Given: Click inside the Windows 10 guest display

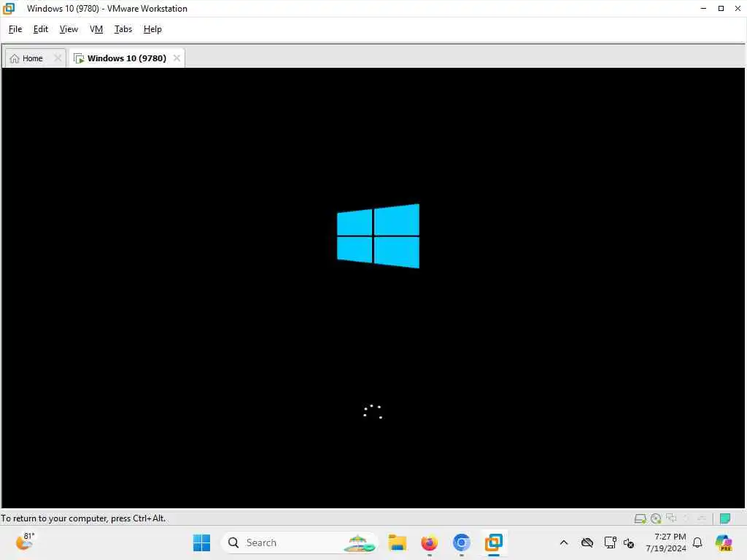Looking at the screenshot, I should [373, 287].
